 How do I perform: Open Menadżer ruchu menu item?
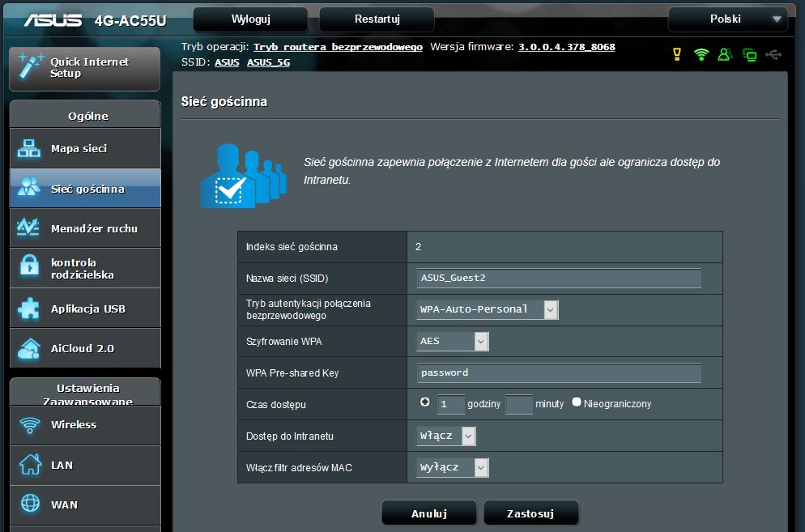click(85, 228)
